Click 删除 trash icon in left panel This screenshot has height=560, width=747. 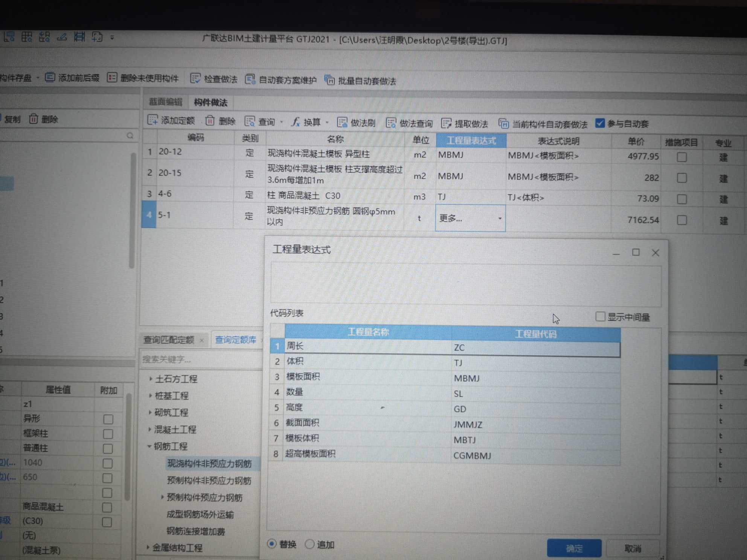pyautogui.click(x=34, y=119)
